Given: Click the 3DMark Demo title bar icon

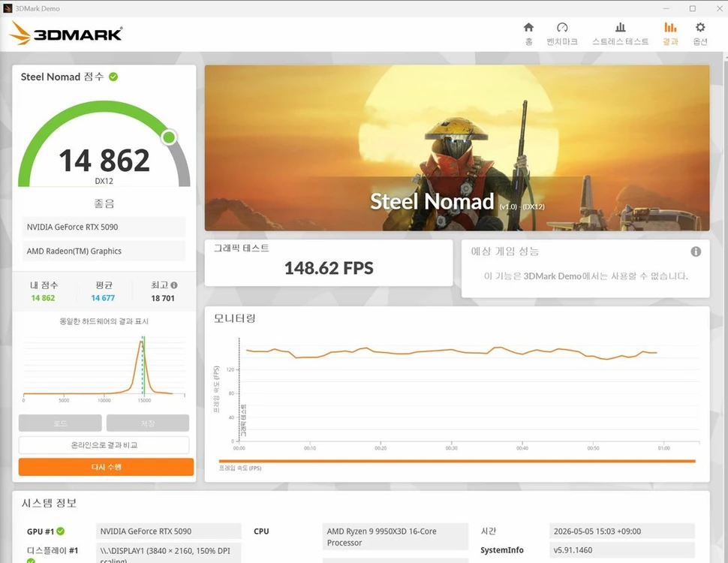Looking at the screenshot, I should (x=8, y=8).
